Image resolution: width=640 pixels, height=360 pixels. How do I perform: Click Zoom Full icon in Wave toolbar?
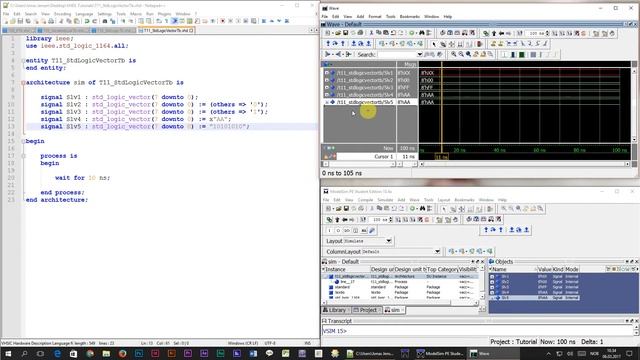pyautogui.click(x=469, y=54)
